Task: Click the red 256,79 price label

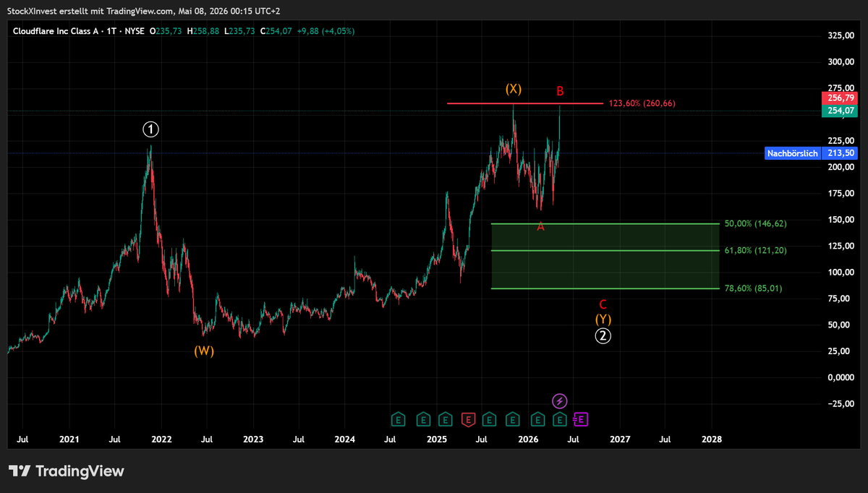Action: 840,98
